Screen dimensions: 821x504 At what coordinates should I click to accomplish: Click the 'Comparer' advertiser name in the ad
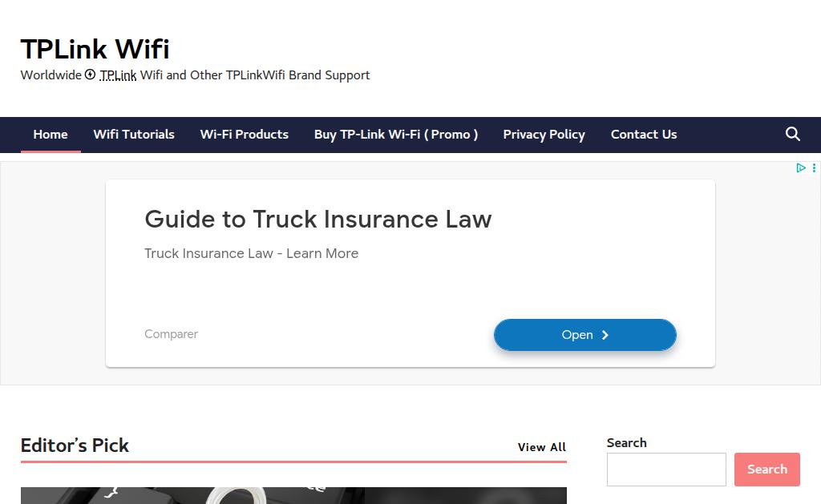(x=172, y=334)
